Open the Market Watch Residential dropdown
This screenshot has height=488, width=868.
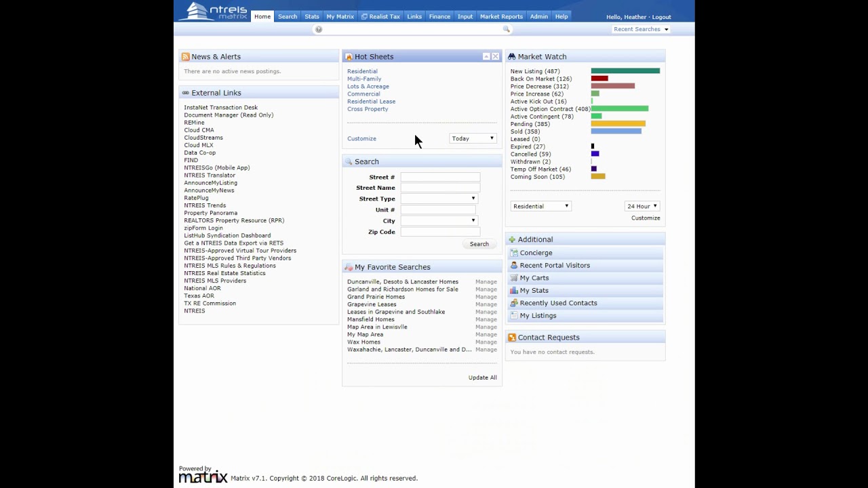pos(540,206)
